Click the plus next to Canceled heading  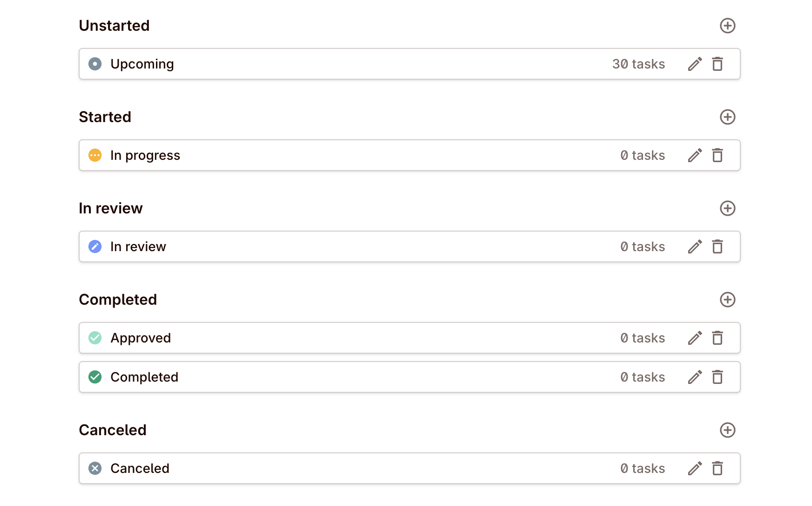click(x=728, y=430)
